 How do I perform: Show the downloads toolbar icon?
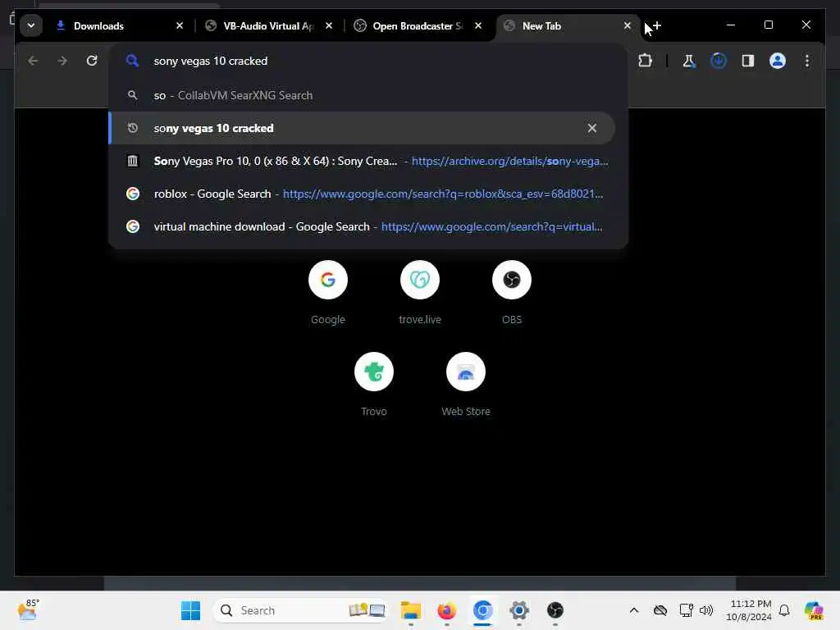coord(719,61)
